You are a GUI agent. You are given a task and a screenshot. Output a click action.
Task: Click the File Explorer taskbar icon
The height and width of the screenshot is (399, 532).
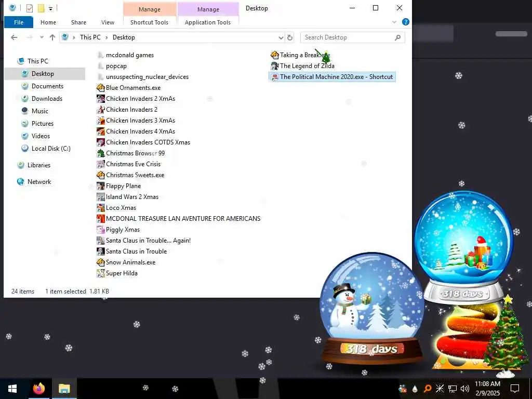click(64, 389)
